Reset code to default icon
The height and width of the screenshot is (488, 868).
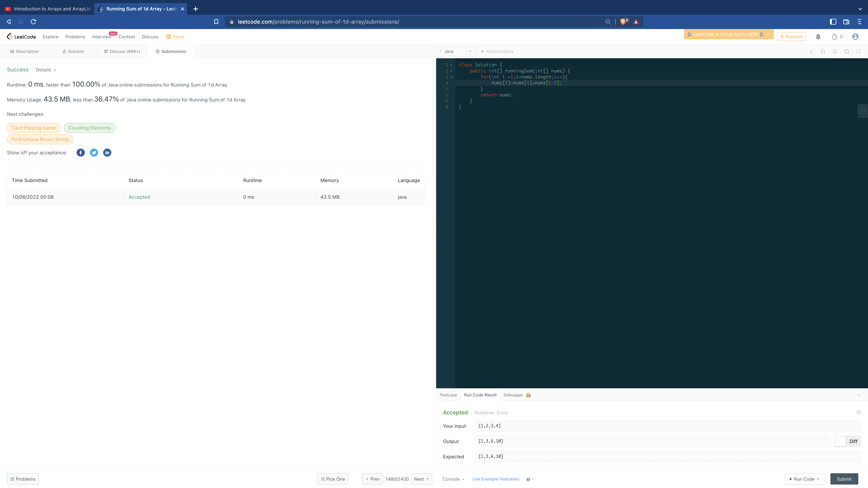click(835, 52)
